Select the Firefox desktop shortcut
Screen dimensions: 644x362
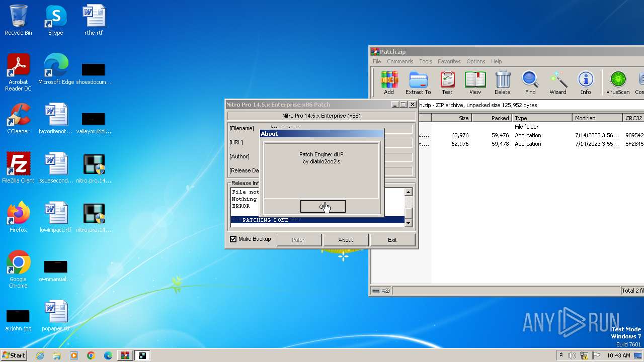pyautogui.click(x=18, y=217)
